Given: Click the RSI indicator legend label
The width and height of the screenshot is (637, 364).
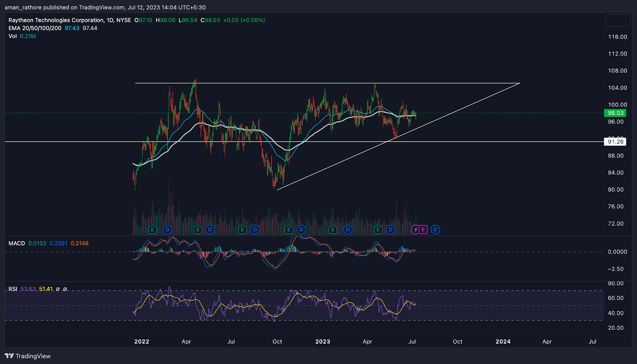Looking at the screenshot, I should 13,289.
